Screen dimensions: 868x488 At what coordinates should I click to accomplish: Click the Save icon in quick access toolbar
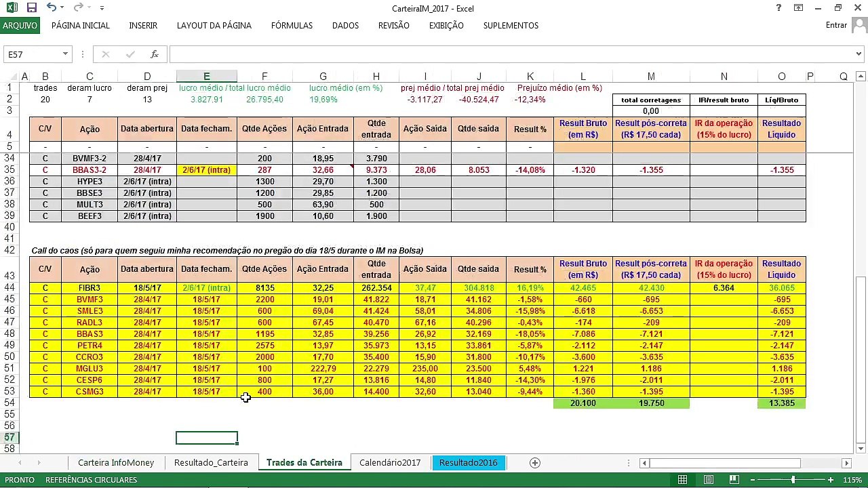[31, 8]
